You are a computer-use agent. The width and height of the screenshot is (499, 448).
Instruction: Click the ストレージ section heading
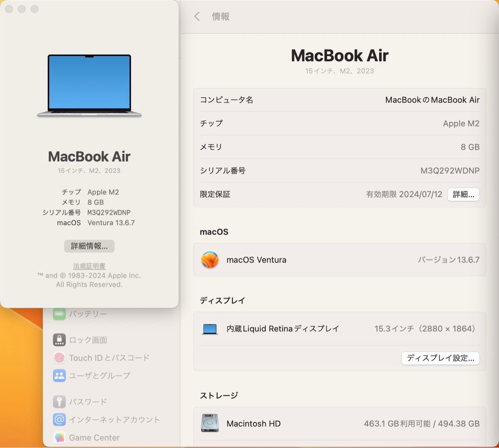pyautogui.click(x=219, y=395)
